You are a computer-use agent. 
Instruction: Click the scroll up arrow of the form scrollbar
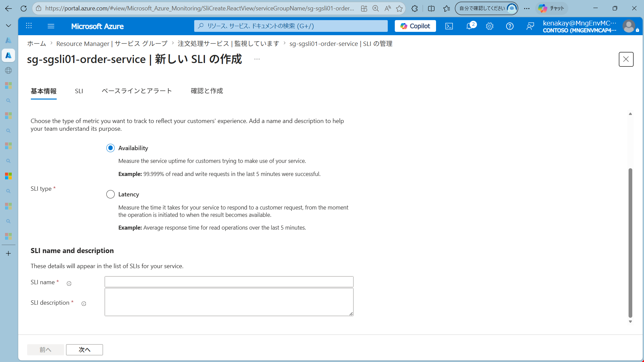click(630, 114)
